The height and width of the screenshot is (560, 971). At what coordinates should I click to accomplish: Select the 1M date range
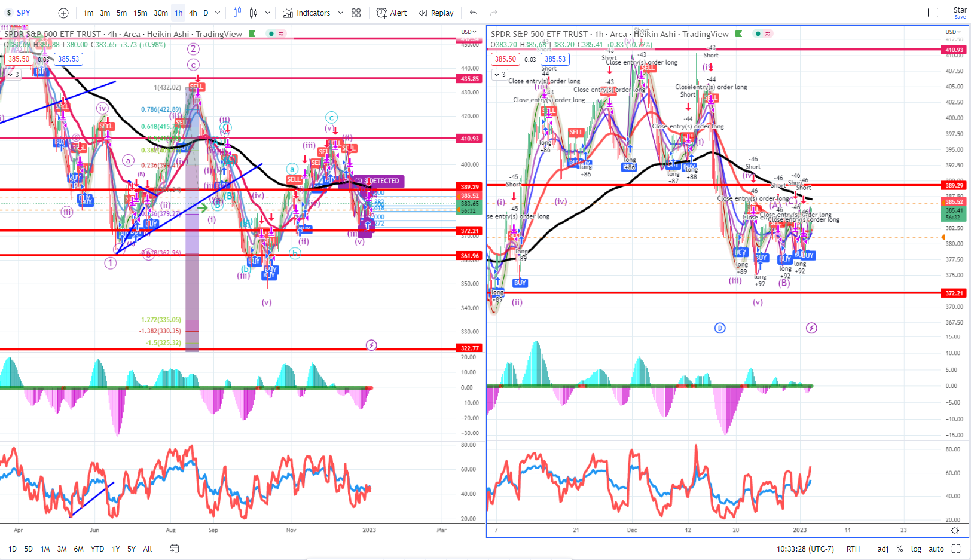45,549
